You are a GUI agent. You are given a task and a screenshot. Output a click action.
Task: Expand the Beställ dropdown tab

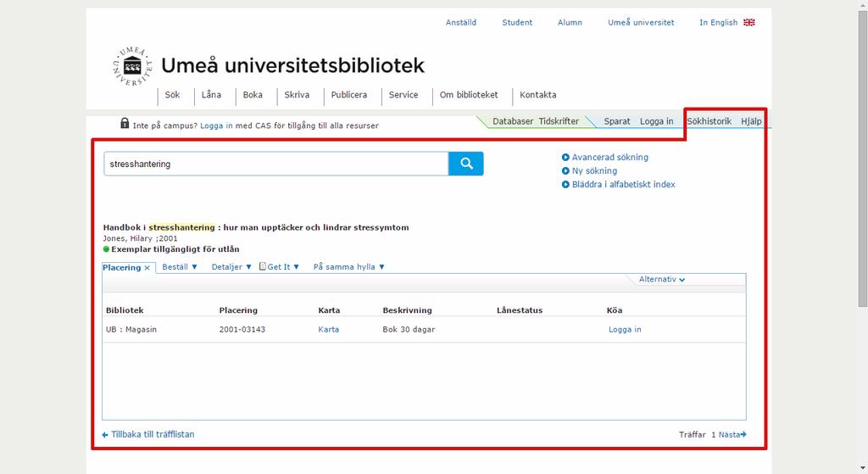[x=180, y=267]
